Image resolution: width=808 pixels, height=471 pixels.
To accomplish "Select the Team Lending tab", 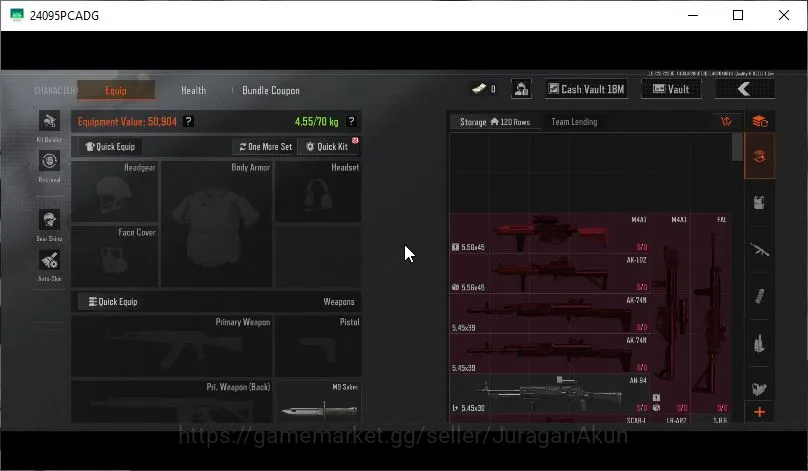I will click(x=575, y=122).
